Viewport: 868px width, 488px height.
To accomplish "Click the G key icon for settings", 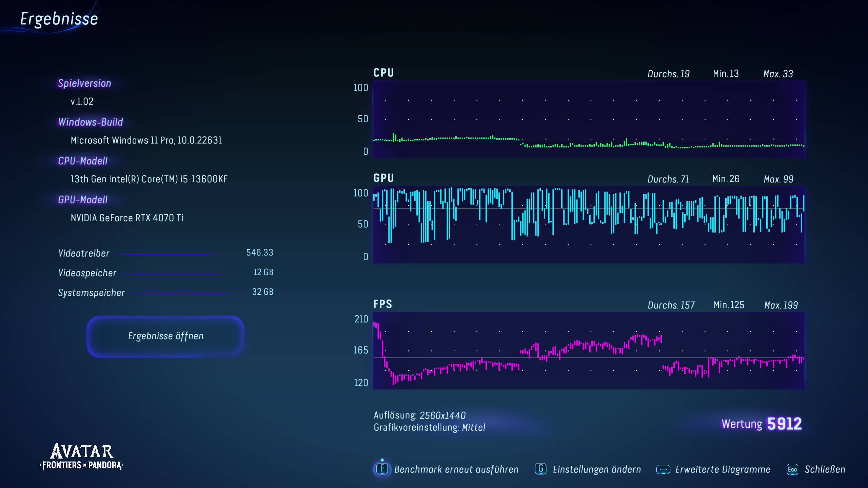I will [x=540, y=469].
